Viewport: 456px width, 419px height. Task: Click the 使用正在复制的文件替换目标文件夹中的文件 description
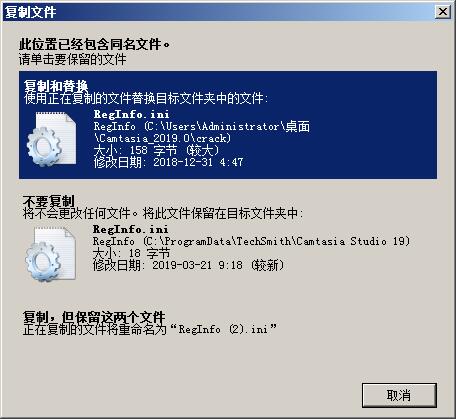(146, 98)
